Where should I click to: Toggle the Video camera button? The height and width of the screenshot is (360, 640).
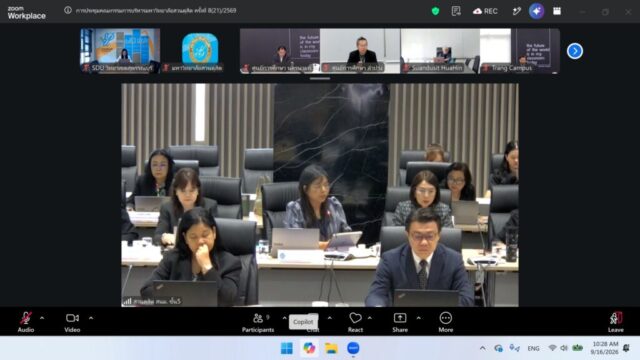pyautogui.click(x=72, y=322)
